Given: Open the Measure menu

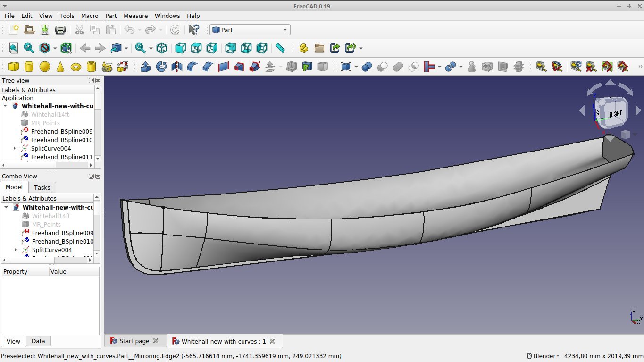Looking at the screenshot, I should click(x=135, y=16).
